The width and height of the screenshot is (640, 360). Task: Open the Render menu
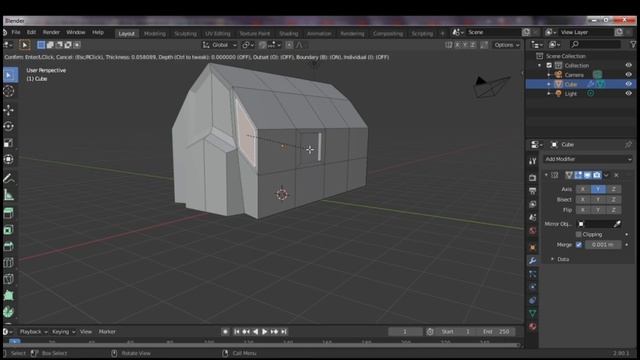coord(51,32)
